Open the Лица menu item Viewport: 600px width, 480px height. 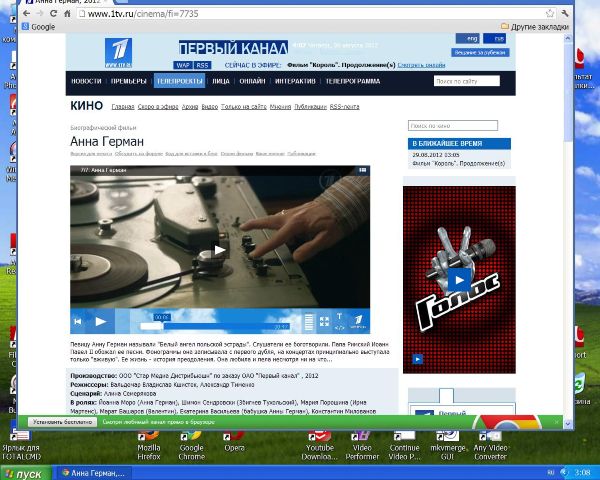click(221, 81)
